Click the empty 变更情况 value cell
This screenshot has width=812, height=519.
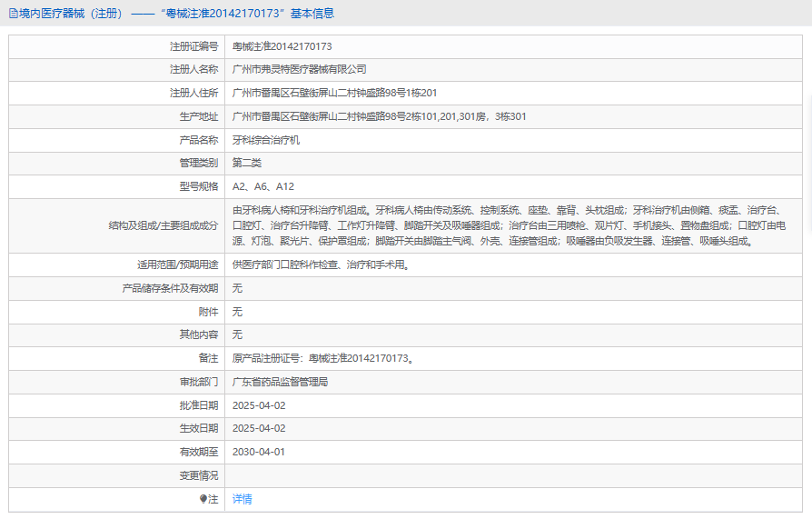click(514, 475)
